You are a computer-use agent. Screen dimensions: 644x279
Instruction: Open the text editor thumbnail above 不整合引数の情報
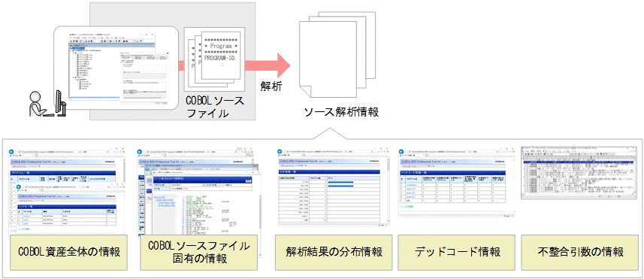point(579,173)
